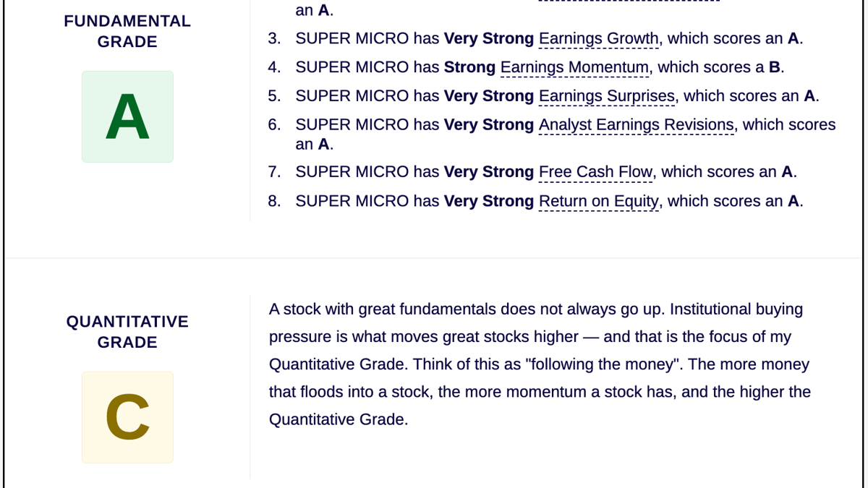Click the Earnings Momentum dashed link
The width and height of the screenshot is (868, 488).
[x=575, y=67]
